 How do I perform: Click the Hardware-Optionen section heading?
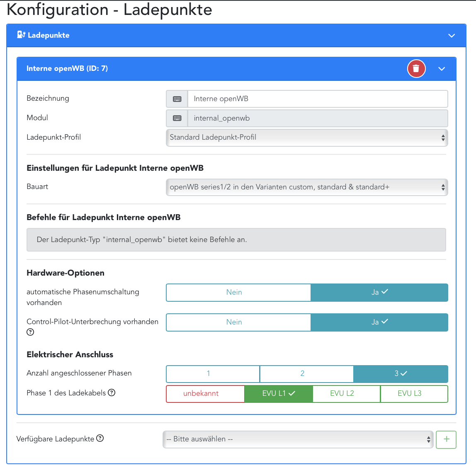pos(66,273)
